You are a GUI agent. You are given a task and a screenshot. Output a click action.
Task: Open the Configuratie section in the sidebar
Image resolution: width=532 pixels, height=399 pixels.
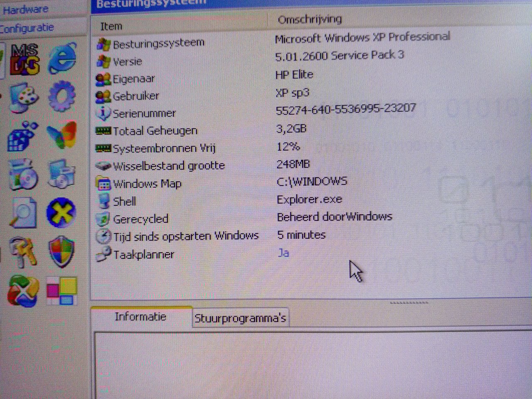pyautogui.click(x=27, y=28)
